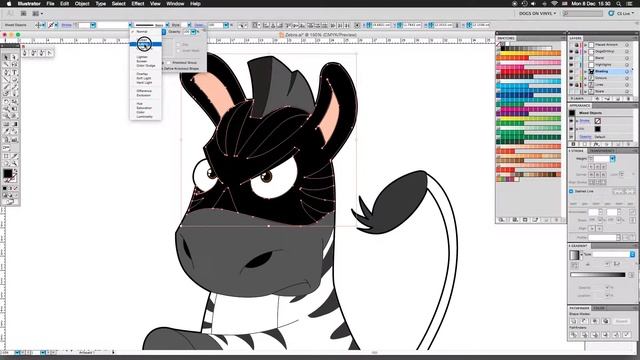Expand the Lines layer disclosure triangle

pos(586,84)
